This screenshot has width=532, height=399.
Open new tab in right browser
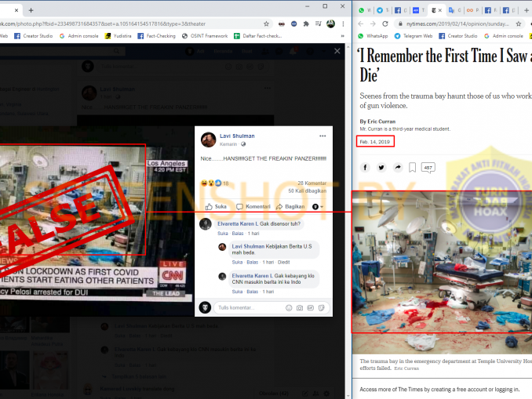click(x=527, y=10)
